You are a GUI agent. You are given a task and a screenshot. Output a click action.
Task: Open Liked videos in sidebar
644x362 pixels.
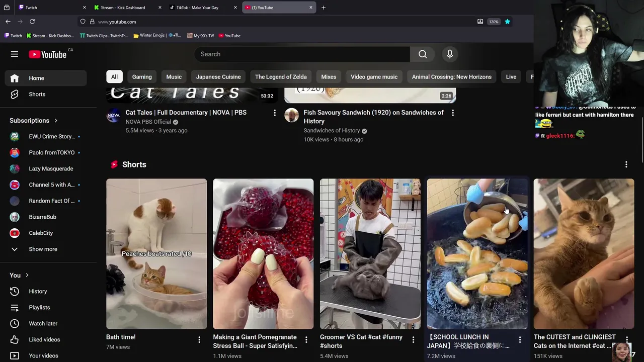tap(46, 339)
